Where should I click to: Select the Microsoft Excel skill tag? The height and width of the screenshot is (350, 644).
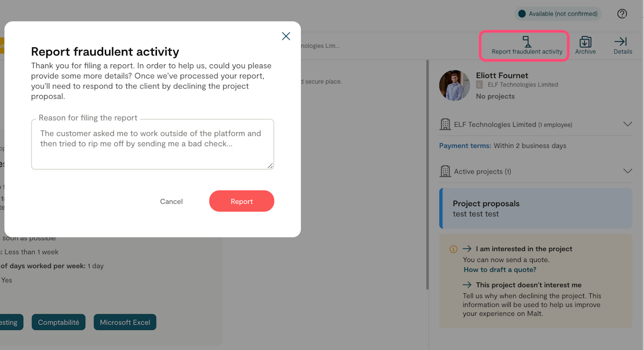[x=125, y=322]
